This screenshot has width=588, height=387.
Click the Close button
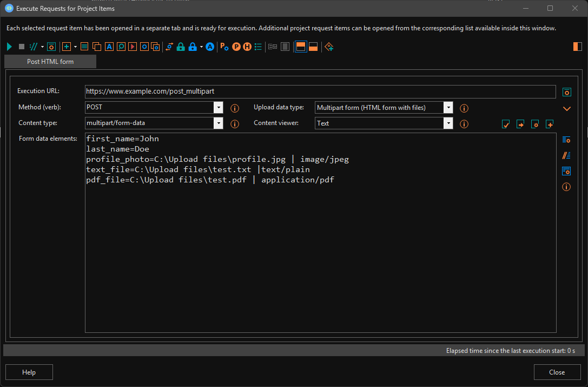point(557,372)
